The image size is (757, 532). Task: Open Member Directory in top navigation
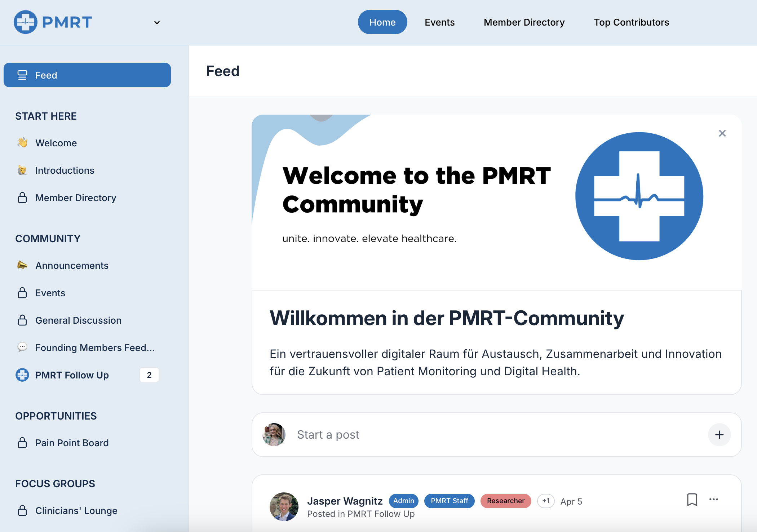point(524,22)
